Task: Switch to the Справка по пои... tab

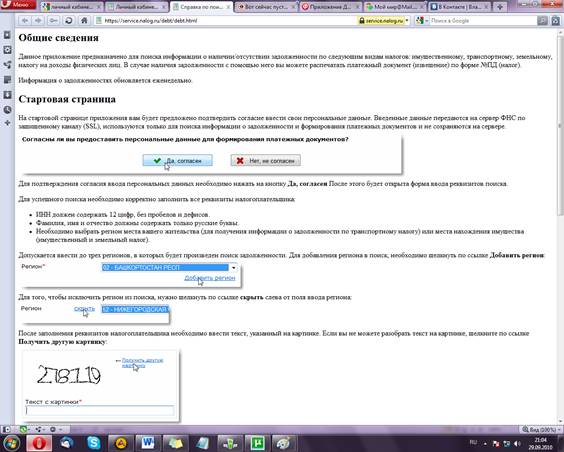Action: [202, 7]
